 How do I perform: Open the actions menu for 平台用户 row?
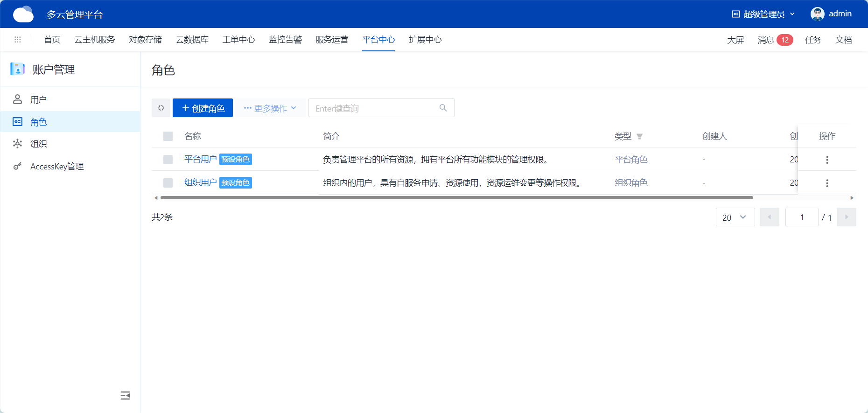827,160
